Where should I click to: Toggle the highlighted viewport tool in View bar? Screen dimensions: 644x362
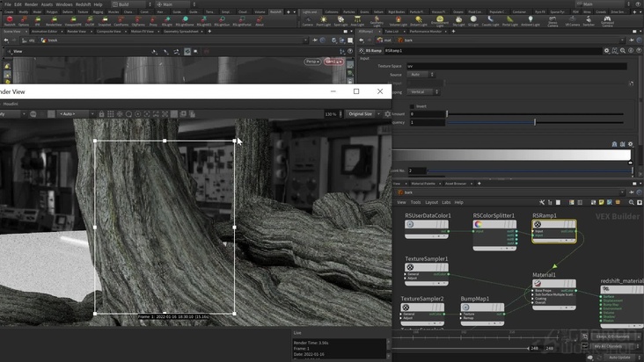tap(187, 51)
